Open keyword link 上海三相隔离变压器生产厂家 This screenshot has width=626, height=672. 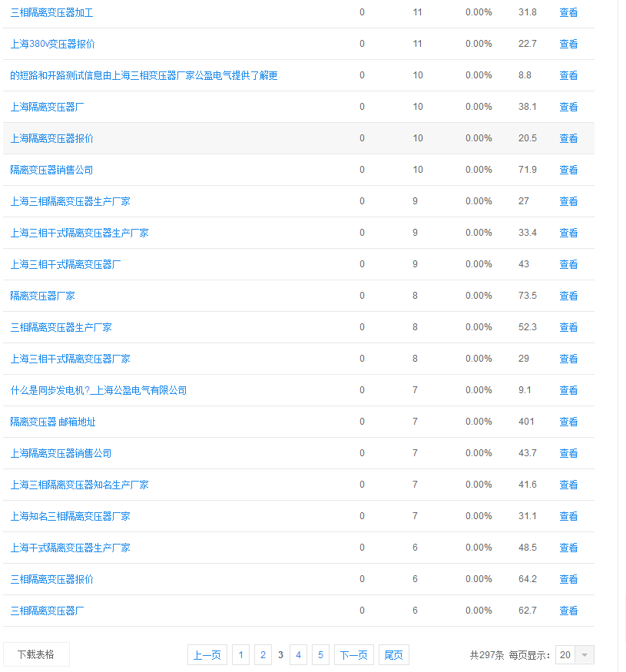coord(71,202)
